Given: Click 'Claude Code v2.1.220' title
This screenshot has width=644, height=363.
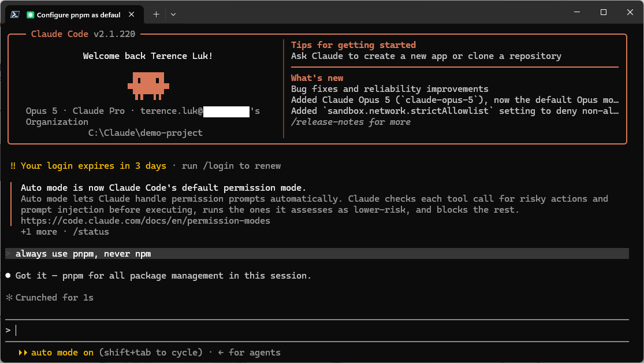Looking at the screenshot, I should point(83,34).
